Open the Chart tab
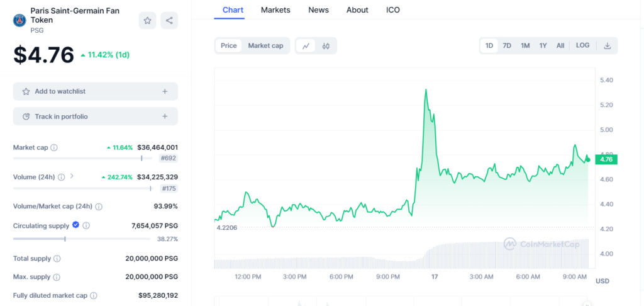644x306 pixels. [x=233, y=10]
